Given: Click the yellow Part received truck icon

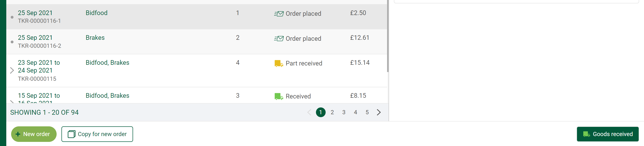Looking at the screenshot, I should coord(279,63).
